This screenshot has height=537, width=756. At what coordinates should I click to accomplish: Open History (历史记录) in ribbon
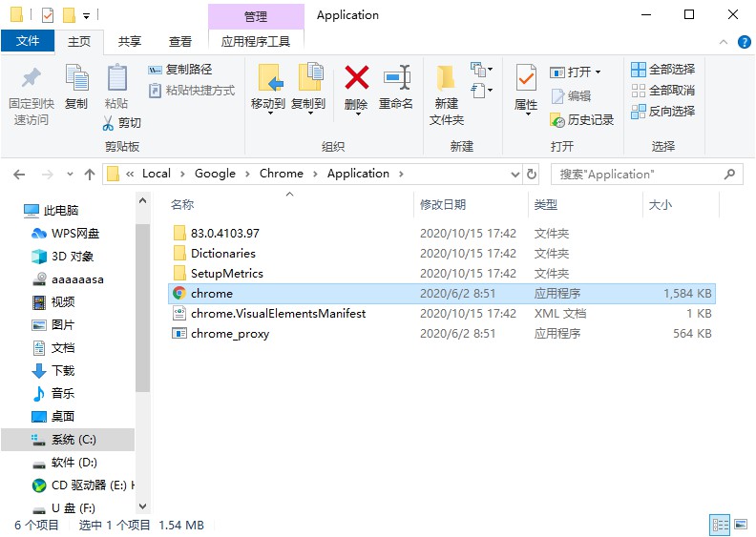point(582,120)
